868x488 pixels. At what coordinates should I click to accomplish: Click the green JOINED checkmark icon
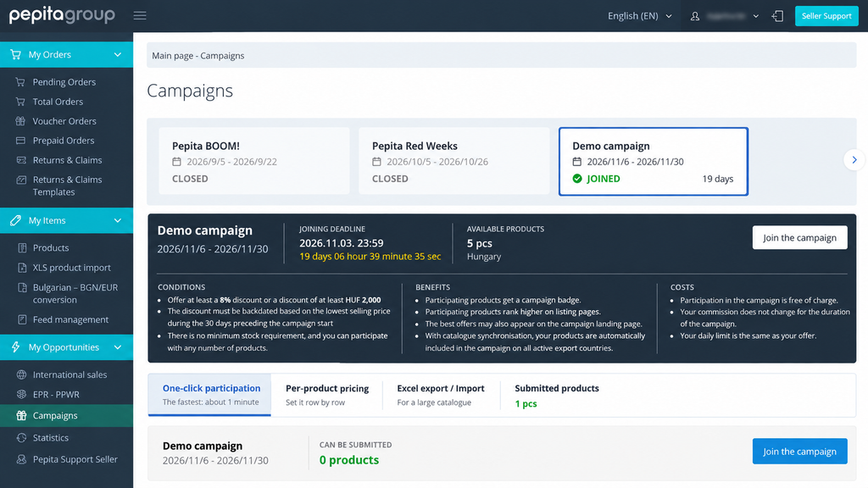click(577, 178)
